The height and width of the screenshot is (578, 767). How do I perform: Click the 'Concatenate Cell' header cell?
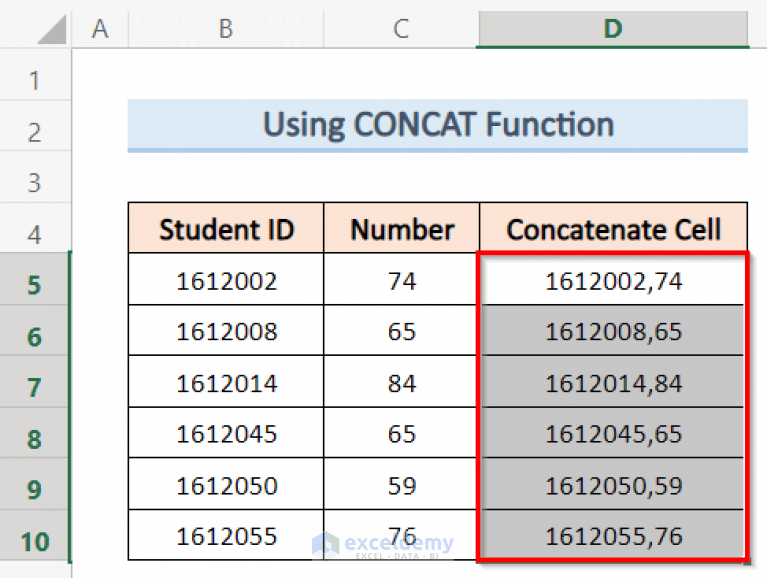click(613, 228)
